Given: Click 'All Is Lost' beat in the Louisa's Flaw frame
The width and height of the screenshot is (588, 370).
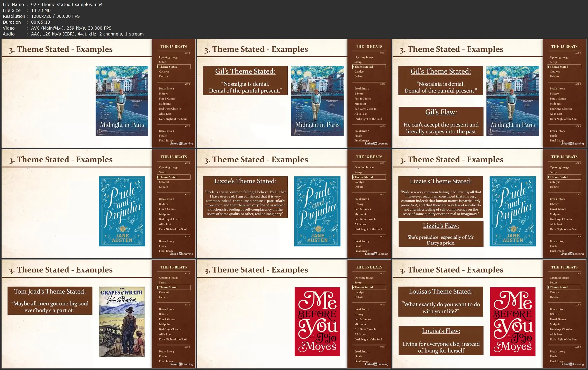Looking at the screenshot, I should (x=556, y=334).
